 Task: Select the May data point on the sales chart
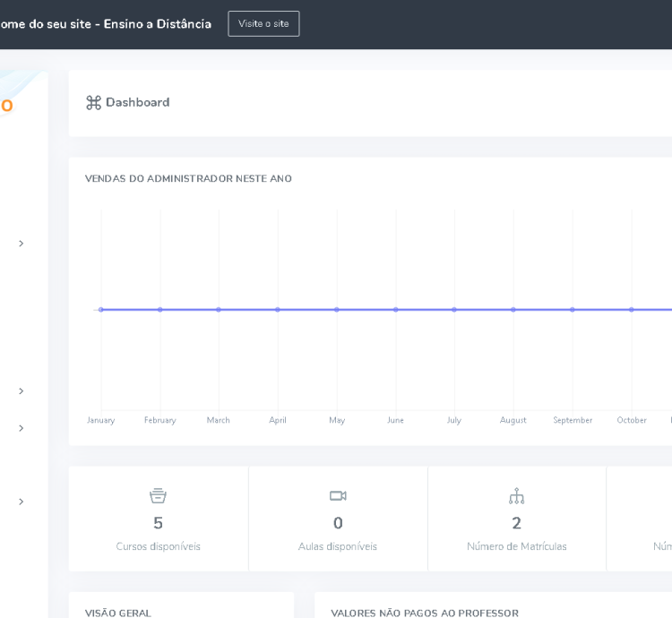[x=337, y=310]
